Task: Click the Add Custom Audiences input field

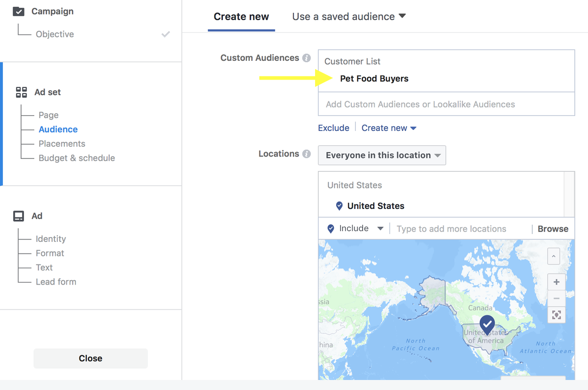Action: tap(446, 104)
